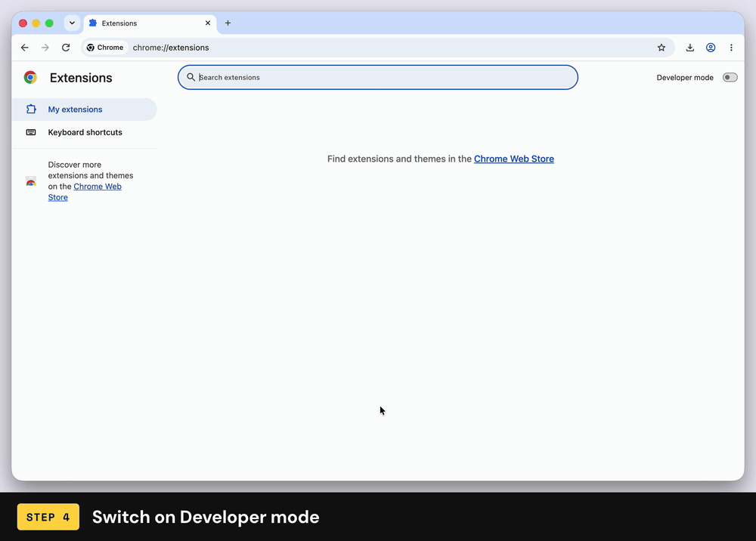Viewport: 756px width, 541px height.
Task: Reload the Extensions page
Action: click(66, 47)
